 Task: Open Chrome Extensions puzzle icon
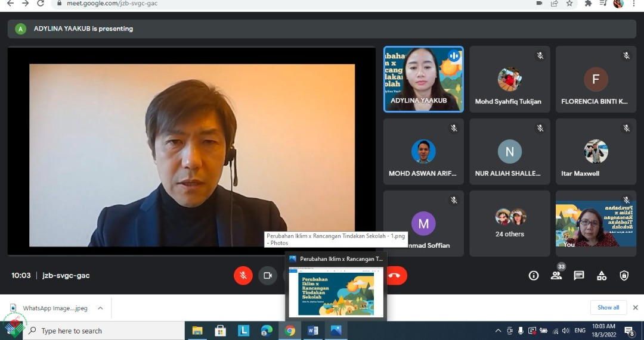pyautogui.click(x=588, y=4)
